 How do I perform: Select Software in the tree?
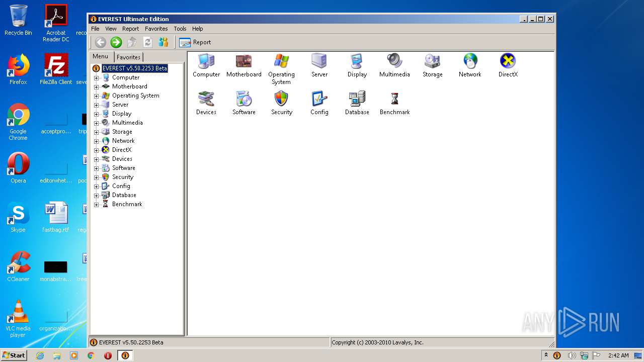(x=123, y=168)
